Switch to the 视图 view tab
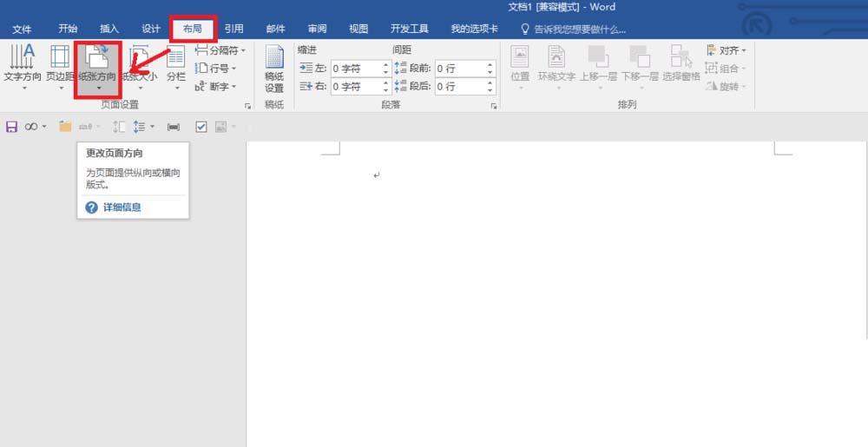 [x=358, y=29]
